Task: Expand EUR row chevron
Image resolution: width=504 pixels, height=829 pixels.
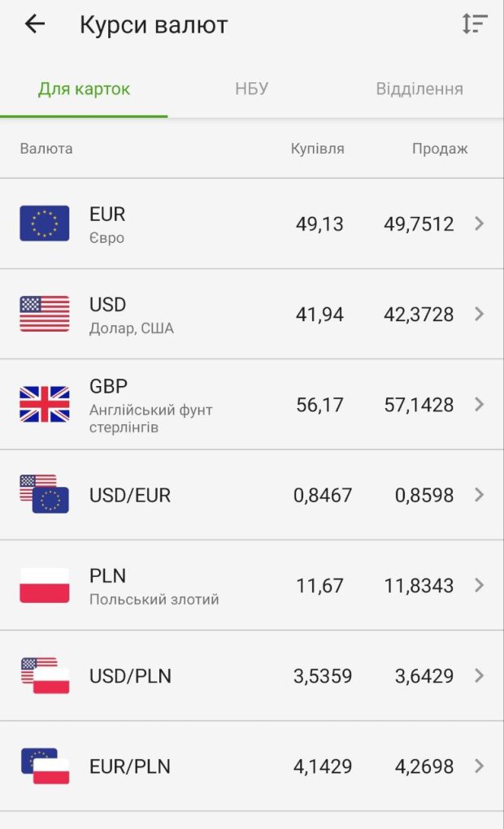Action: point(479,224)
